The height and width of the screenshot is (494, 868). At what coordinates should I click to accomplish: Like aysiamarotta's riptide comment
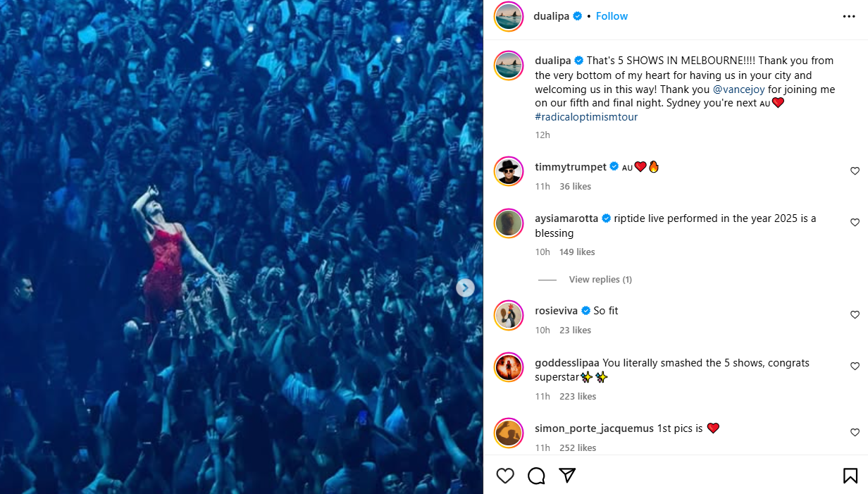[855, 223]
